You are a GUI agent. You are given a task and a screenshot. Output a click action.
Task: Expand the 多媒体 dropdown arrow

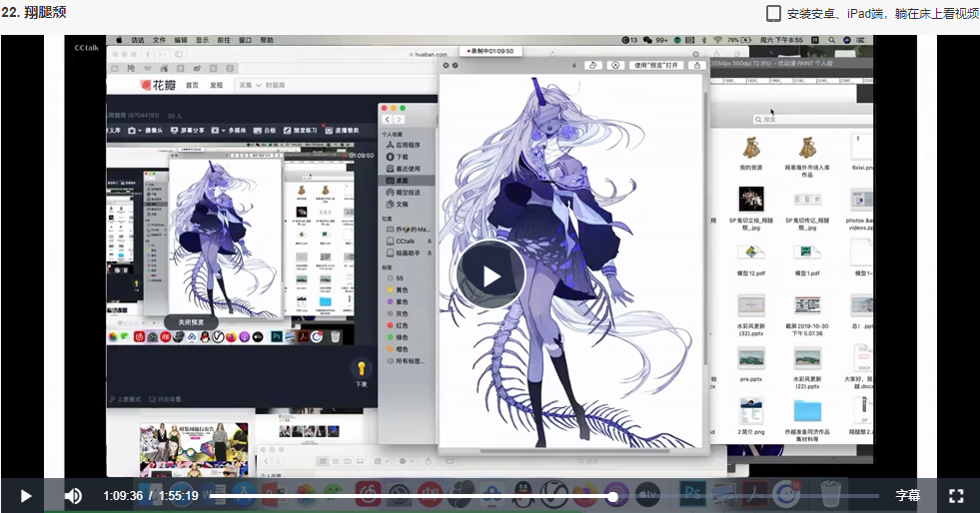point(223,131)
